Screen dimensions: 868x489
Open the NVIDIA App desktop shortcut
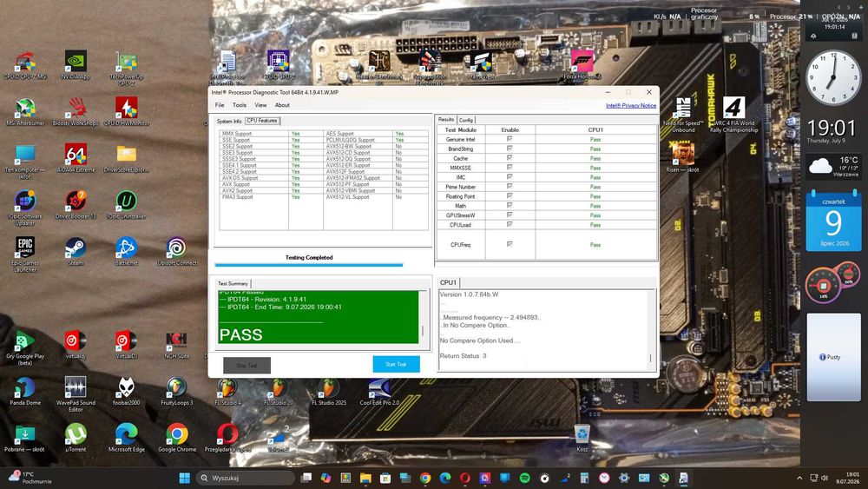[x=76, y=65]
